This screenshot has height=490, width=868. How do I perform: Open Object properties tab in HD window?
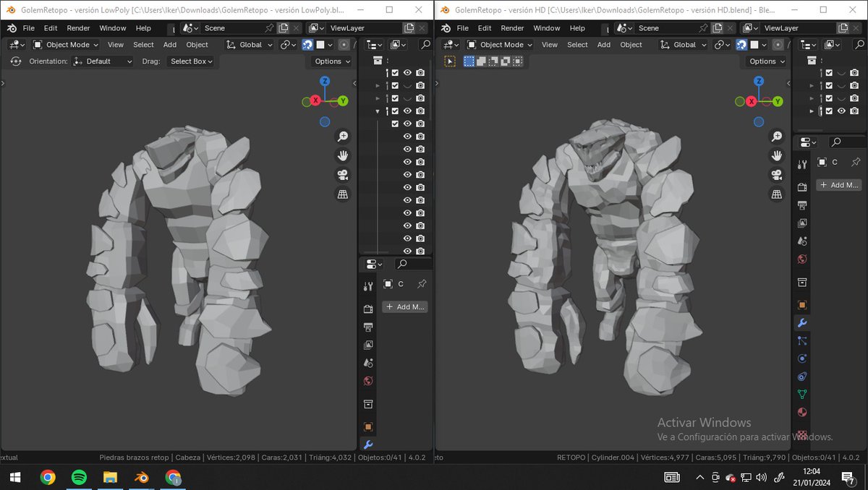click(x=801, y=305)
